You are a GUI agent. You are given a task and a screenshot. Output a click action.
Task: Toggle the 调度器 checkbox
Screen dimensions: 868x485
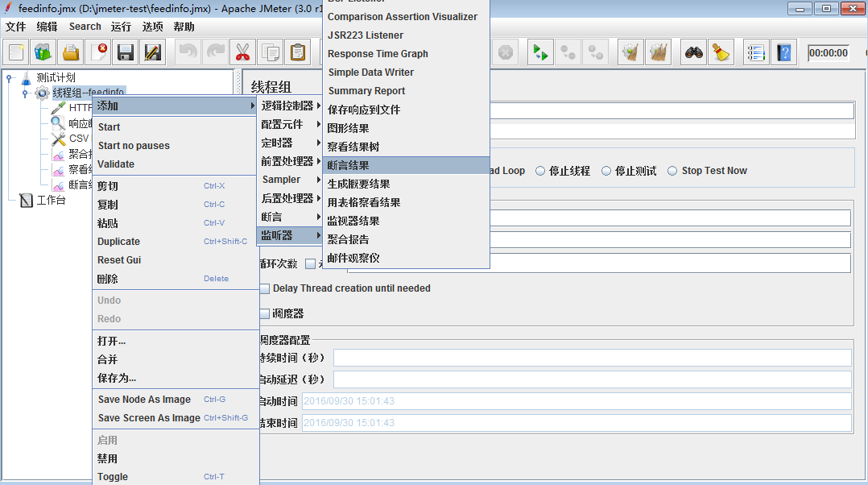(265, 314)
